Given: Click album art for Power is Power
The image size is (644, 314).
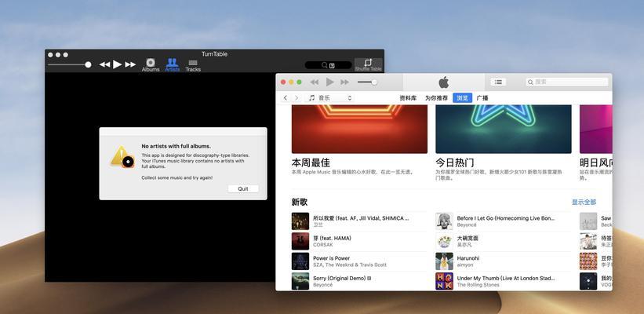Looking at the screenshot, I should pos(300,261).
